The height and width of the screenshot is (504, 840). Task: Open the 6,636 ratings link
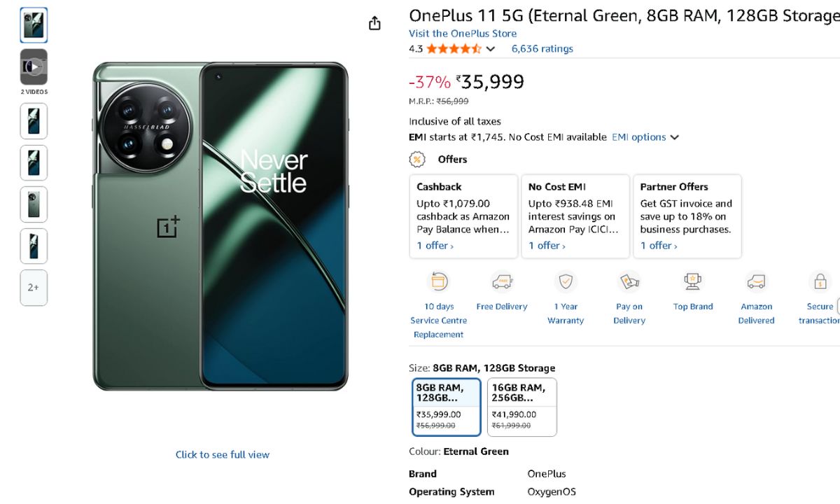(x=542, y=49)
